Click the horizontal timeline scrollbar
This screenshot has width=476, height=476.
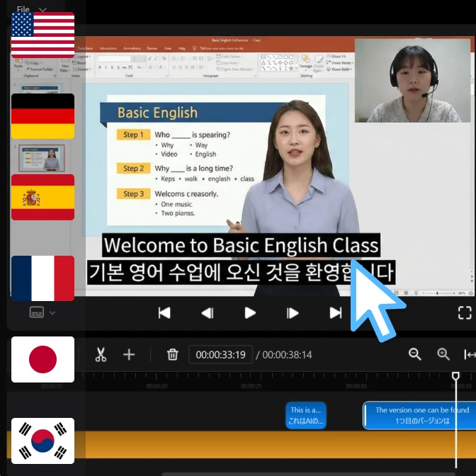(308, 474)
